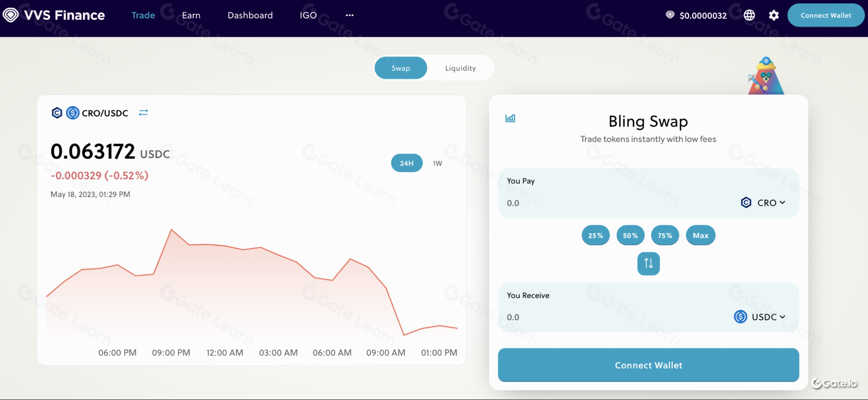Image resolution: width=868 pixels, height=400 pixels.
Task: Click the swap direction arrows button
Action: pos(648,263)
